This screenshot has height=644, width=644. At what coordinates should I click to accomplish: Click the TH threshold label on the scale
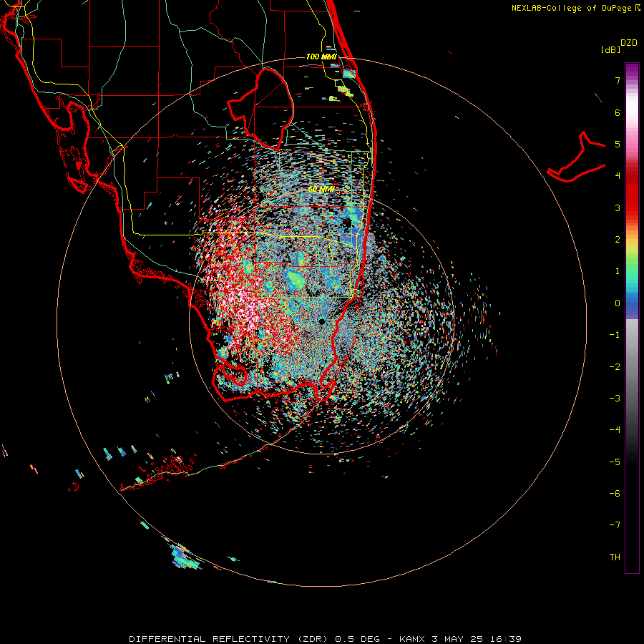pos(615,557)
